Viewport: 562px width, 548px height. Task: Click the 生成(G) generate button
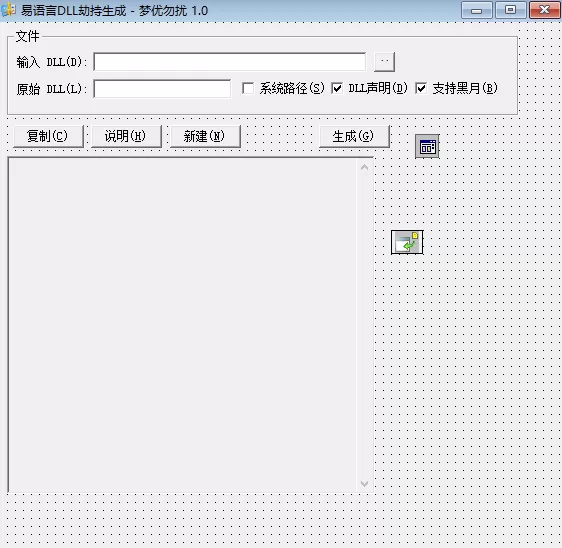tap(354, 136)
